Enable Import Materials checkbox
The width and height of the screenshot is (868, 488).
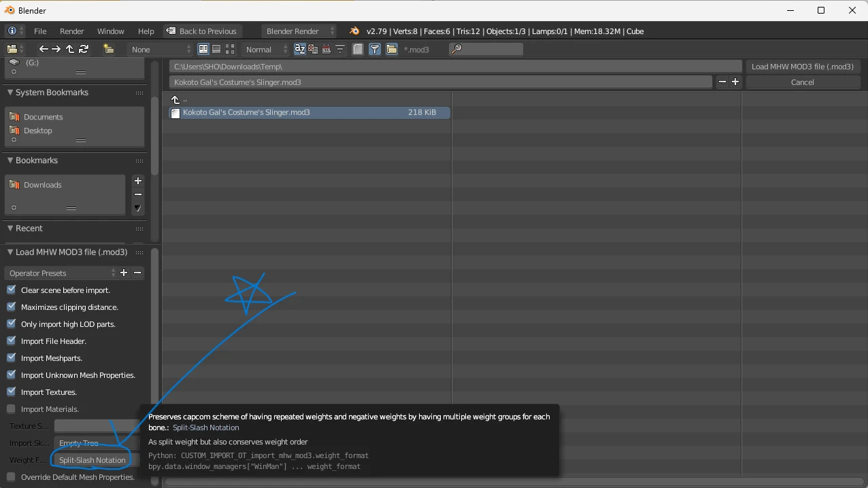[11, 408]
